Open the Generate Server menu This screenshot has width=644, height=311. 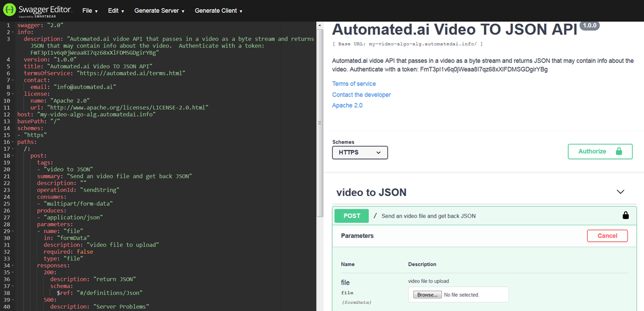160,10
